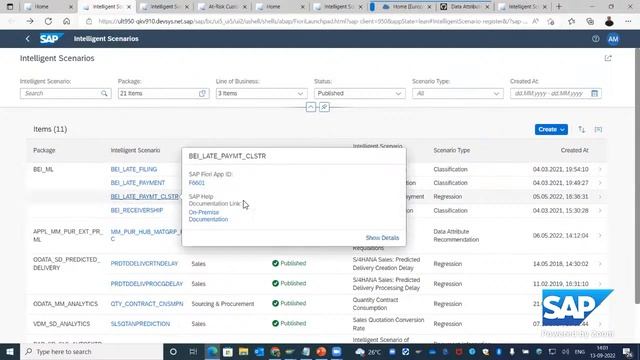
Task: Open new browser tab with plus
Action: 559,7
